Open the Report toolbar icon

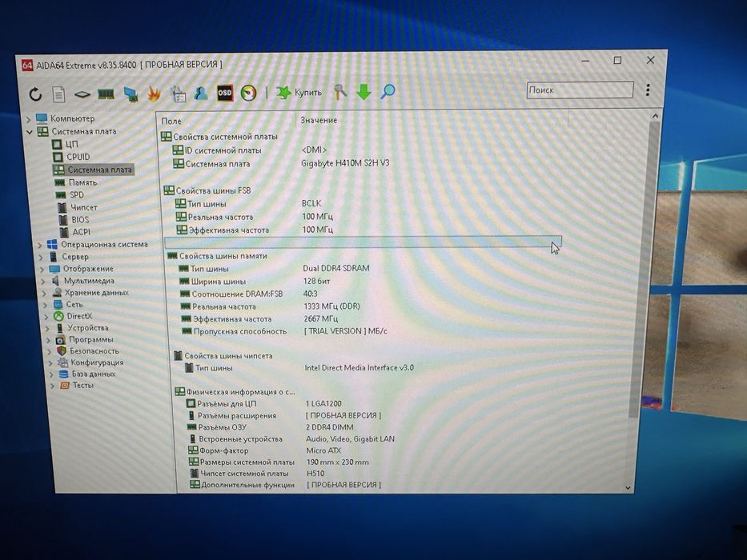tap(58, 94)
